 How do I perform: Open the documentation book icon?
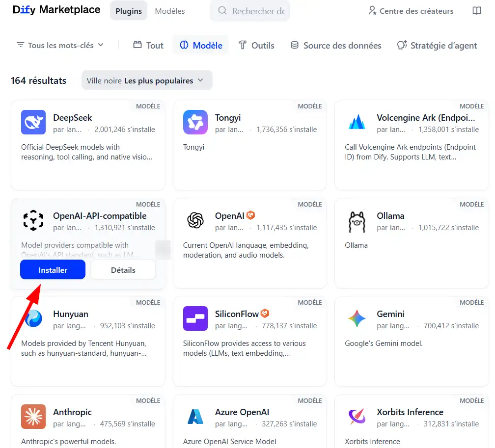477,11
